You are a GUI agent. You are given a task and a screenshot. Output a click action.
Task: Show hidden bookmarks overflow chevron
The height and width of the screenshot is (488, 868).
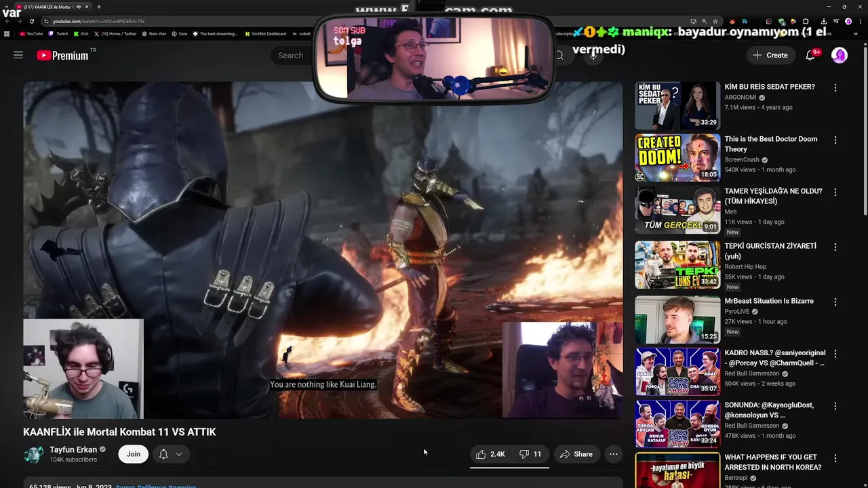click(856, 34)
